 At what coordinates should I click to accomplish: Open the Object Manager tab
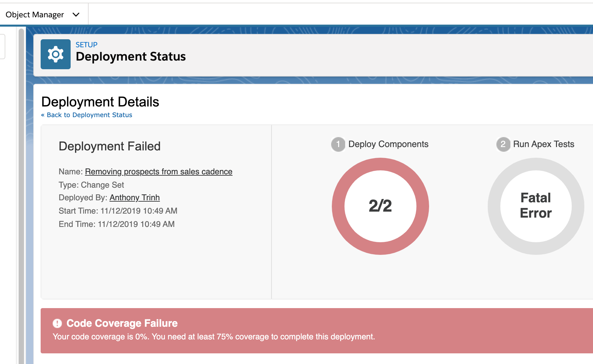(x=35, y=15)
